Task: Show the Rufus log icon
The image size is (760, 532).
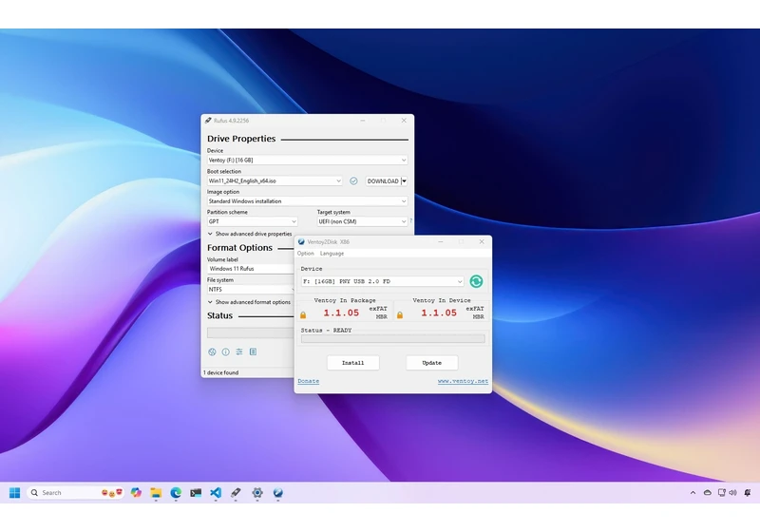Action: click(x=253, y=351)
